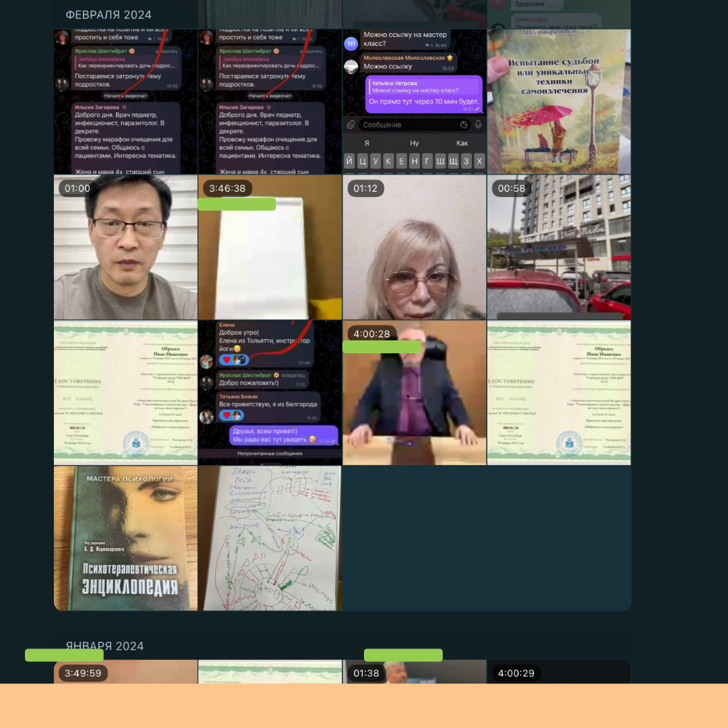This screenshot has width=728, height=728.
Task: Open the chat screenshot with 'Добро пожаловать!)'
Action: tap(270, 393)
